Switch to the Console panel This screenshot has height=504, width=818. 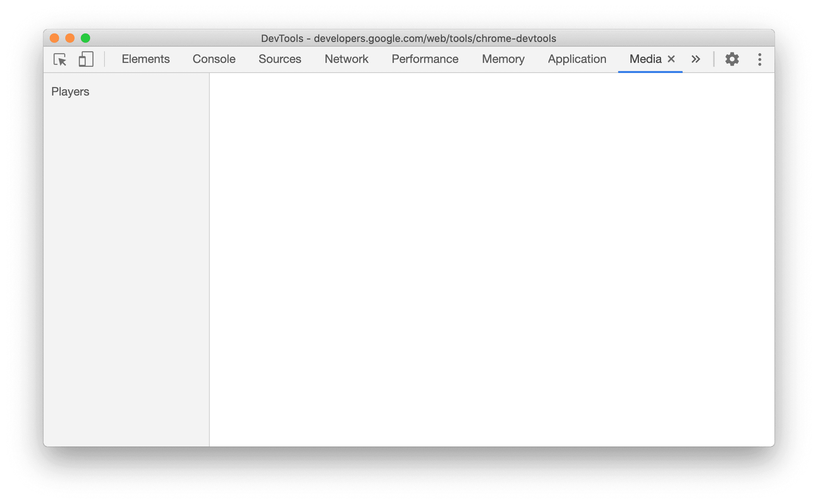click(x=214, y=58)
